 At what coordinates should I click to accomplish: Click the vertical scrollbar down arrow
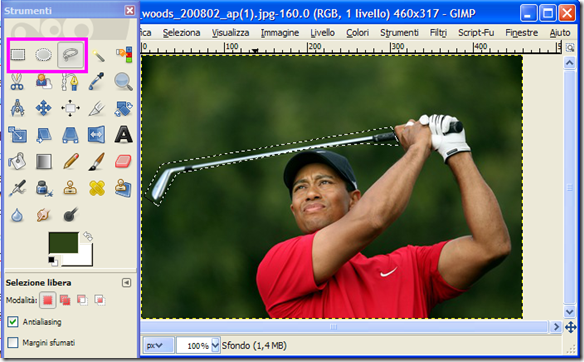[569, 311]
